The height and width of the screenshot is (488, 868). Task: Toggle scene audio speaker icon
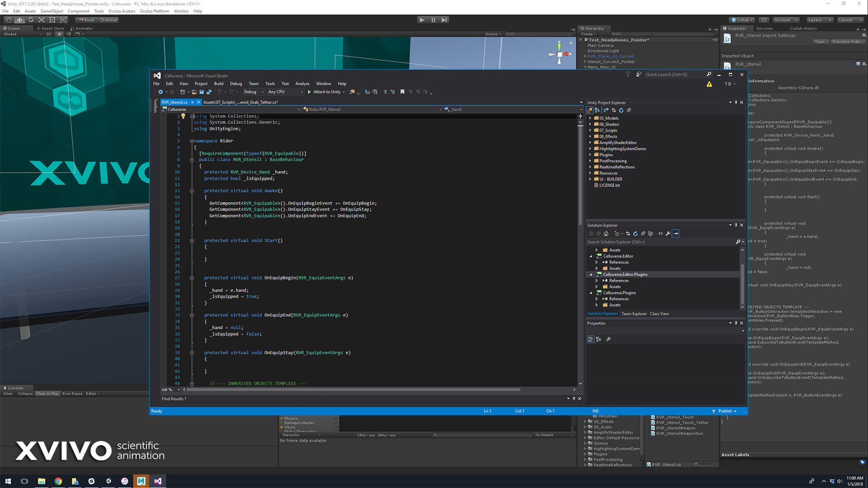(68, 34)
